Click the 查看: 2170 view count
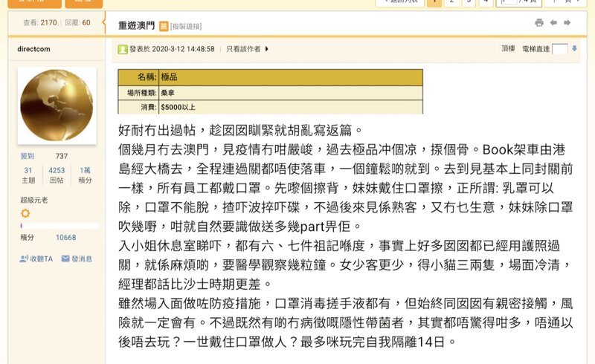Screen dimensions: 595x364 (40, 23)
